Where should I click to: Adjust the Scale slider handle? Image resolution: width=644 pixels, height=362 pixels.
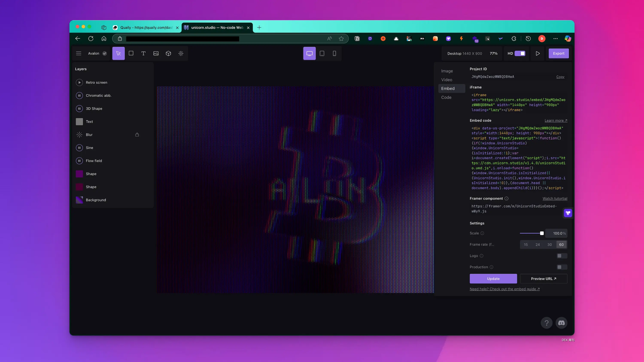point(542,233)
